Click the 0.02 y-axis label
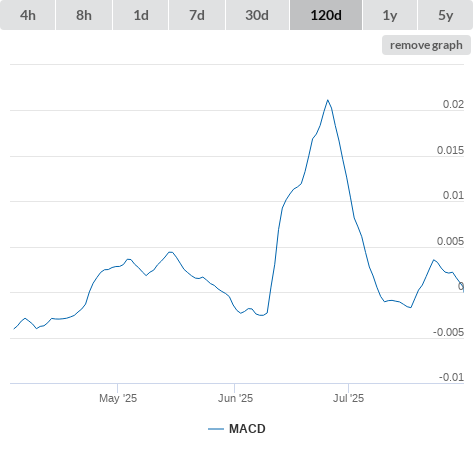The image size is (474, 455). pos(453,104)
